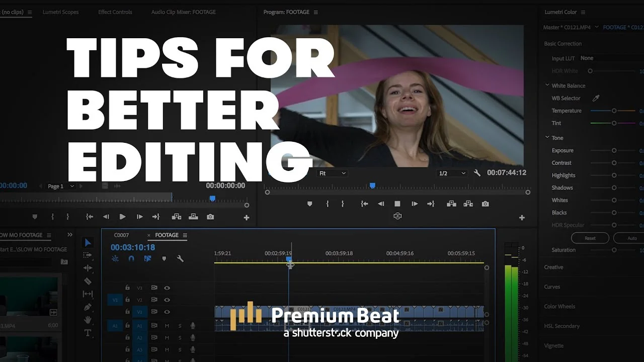
Task: Open Fit zoom level dropdown
Action: [x=333, y=173]
